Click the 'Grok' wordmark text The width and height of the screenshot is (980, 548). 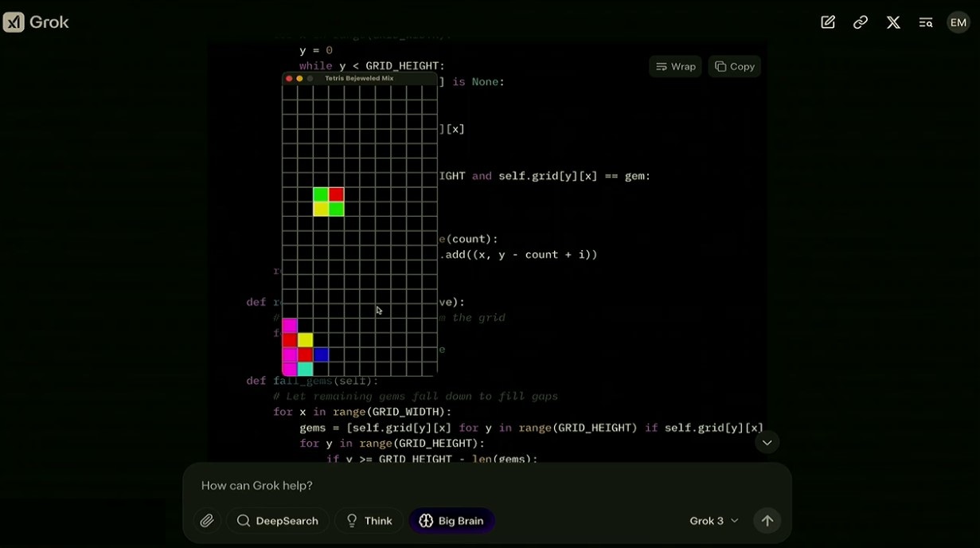click(49, 22)
